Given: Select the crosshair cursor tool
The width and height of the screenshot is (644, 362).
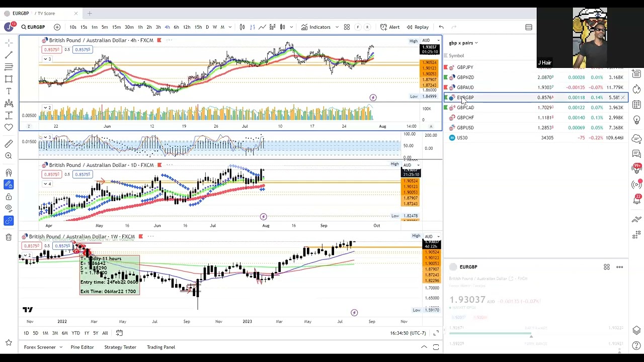Looking at the screenshot, I should tap(9, 43).
